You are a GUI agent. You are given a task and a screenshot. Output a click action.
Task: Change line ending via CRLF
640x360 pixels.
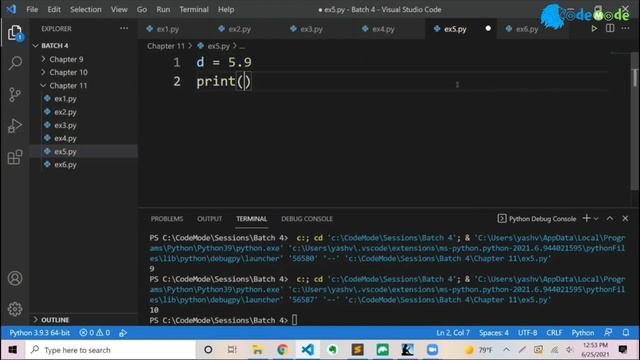pyautogui.click(x=554, y=333)
